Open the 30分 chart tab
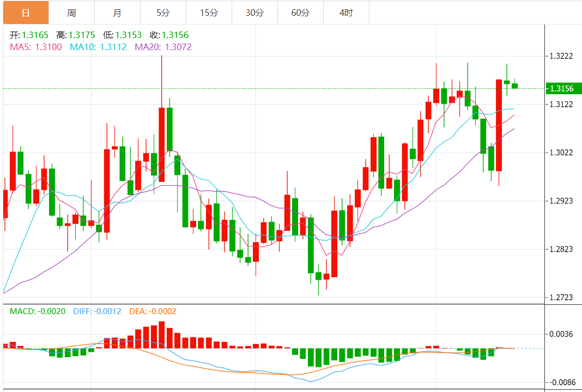 (x=254, y=13)
